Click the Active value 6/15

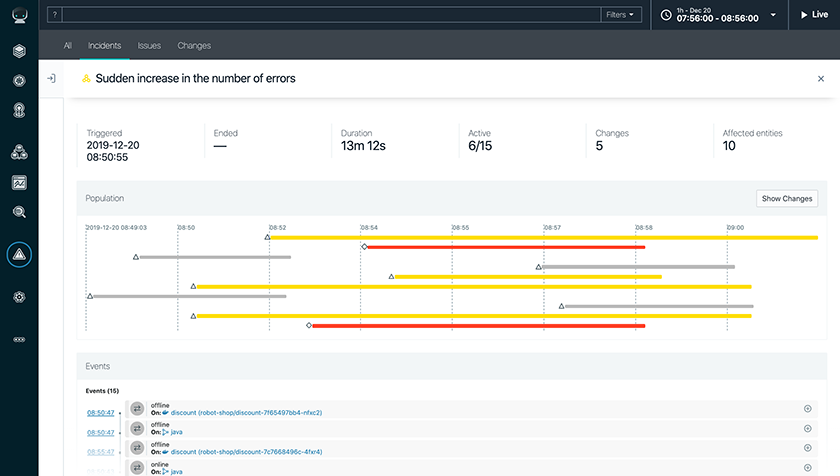pyautogui.click(x=480, y=146)
